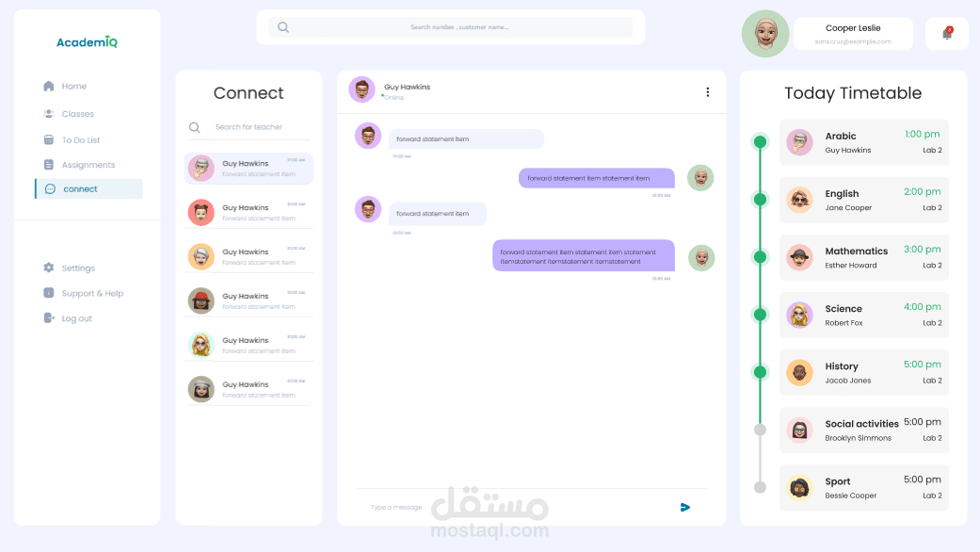This screenshot has height=552, width=980.
Task: Select the connect menu item
Action: pos(88,188)
